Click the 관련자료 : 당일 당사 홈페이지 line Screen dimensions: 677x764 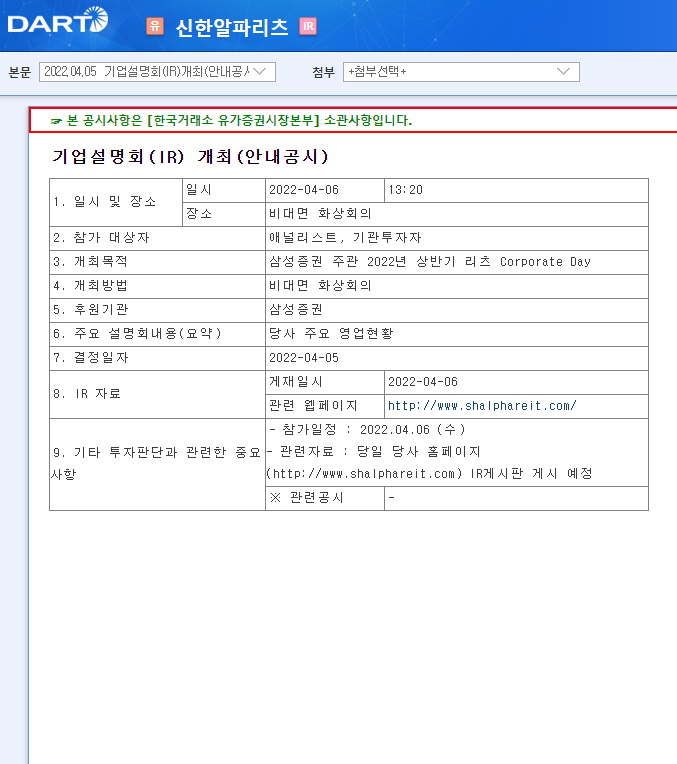374,452
